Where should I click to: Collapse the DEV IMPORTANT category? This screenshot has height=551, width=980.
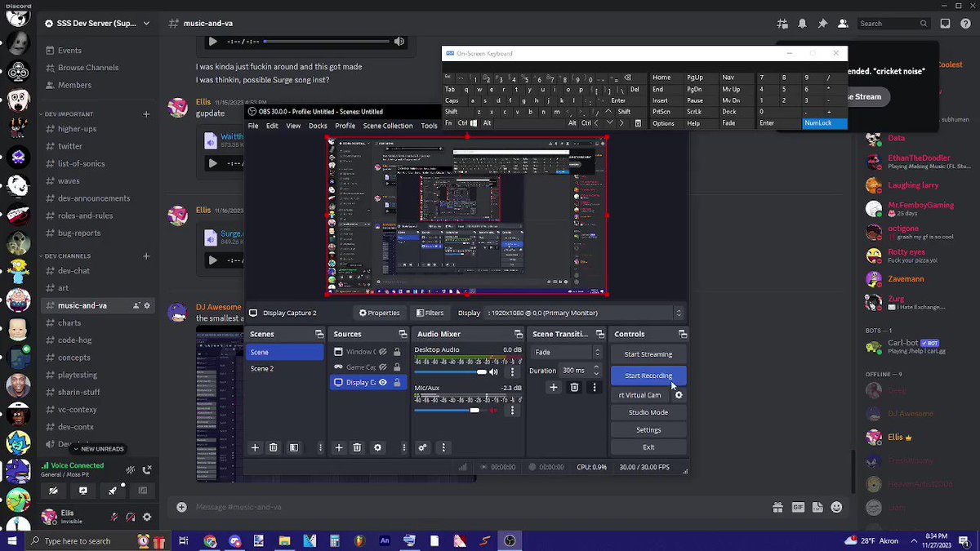[x=69, y=114]
